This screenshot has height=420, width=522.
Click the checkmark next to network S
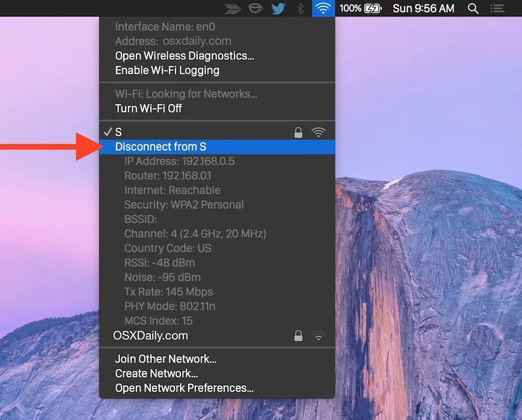(107, 132)
